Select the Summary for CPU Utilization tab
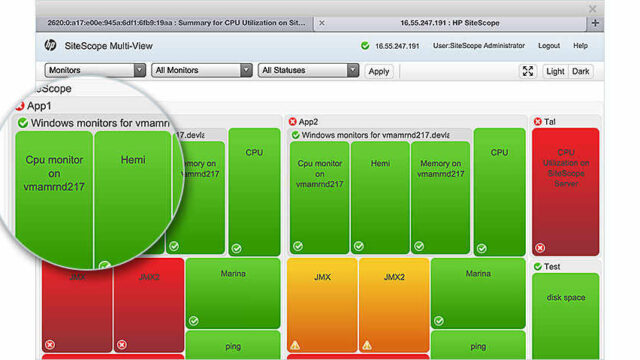The height and width of the screenshot is (360, 640). pos(175,23)
